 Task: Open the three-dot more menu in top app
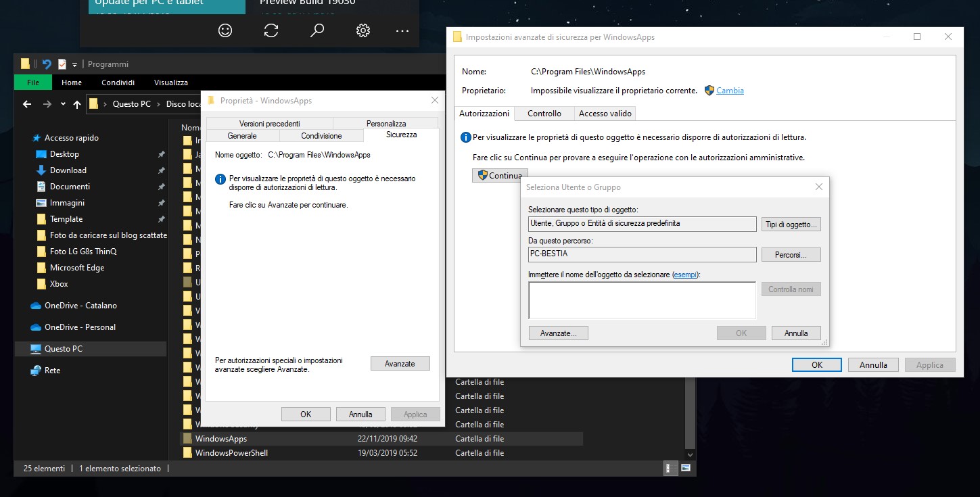[x=402, y=30]
